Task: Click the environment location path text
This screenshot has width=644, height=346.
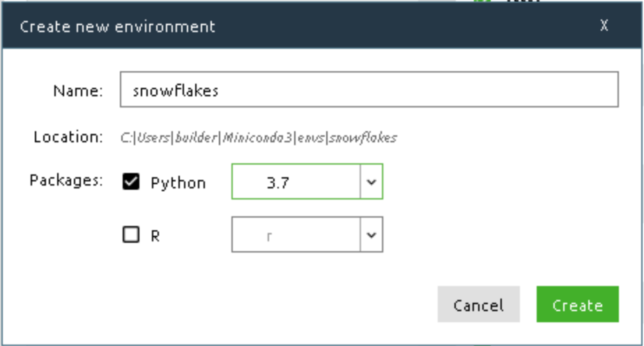Action: pyautogui.click(x=259, y=137)
